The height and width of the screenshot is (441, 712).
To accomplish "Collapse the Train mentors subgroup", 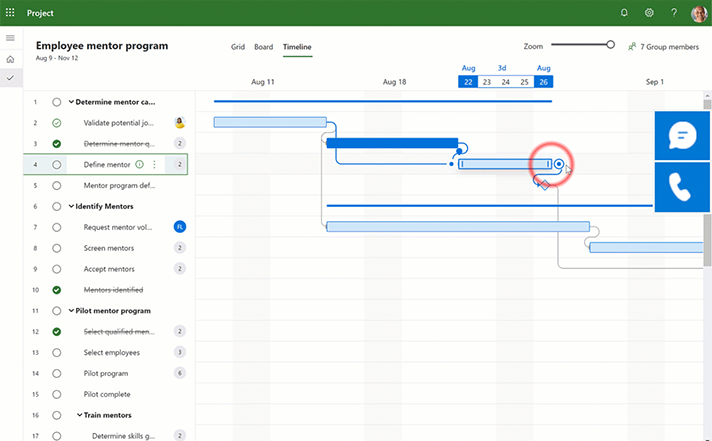I will (80, 415).
